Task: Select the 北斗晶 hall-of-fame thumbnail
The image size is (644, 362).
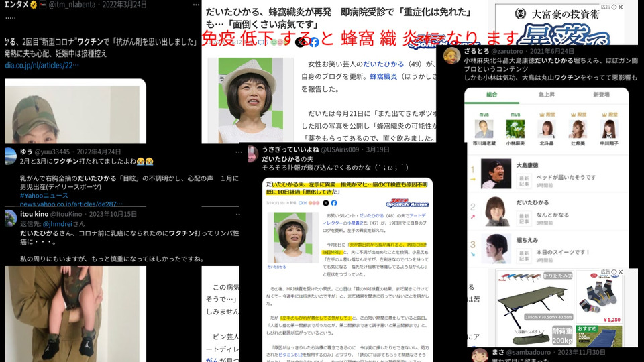Action: [x=547, y=129]
